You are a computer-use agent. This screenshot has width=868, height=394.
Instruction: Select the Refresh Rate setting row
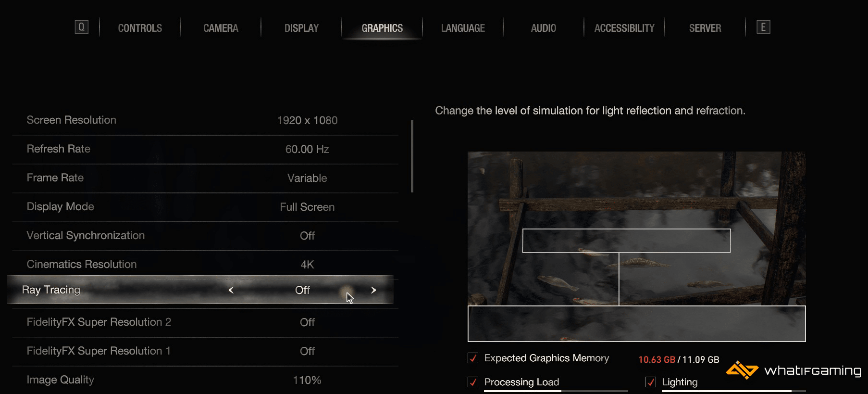205,149
